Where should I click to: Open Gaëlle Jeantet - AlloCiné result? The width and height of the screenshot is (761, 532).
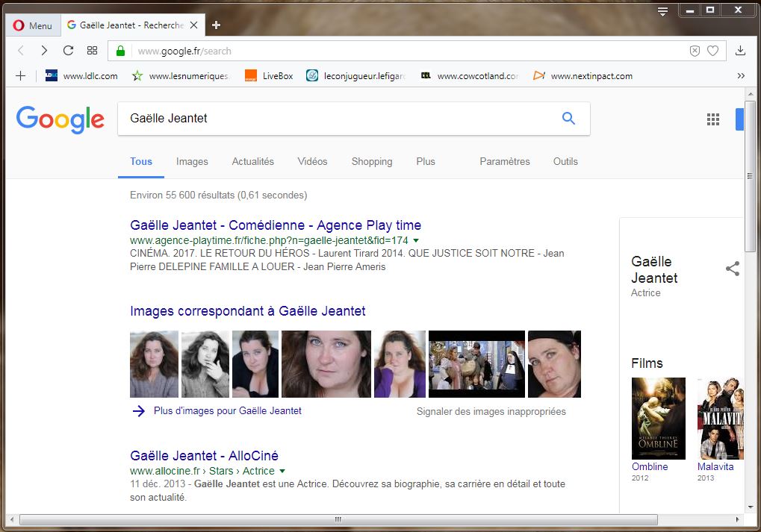204,456
